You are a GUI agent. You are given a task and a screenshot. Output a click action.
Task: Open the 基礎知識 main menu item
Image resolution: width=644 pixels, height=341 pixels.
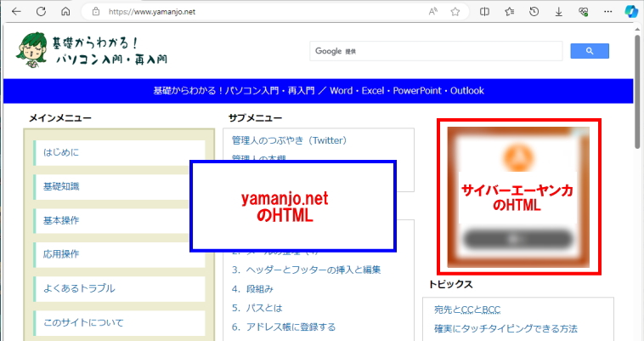point(119,187)
